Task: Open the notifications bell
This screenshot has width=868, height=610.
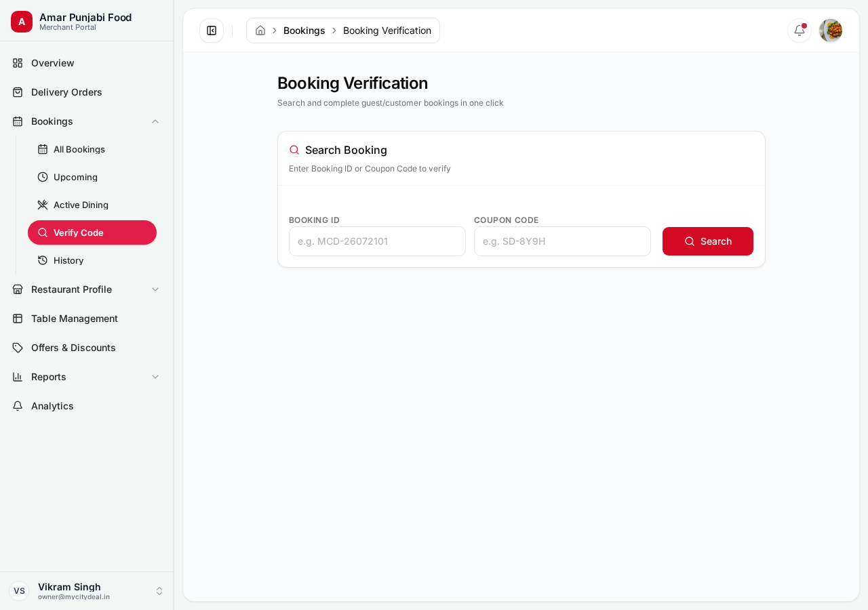Action: (x=800, y=30)
